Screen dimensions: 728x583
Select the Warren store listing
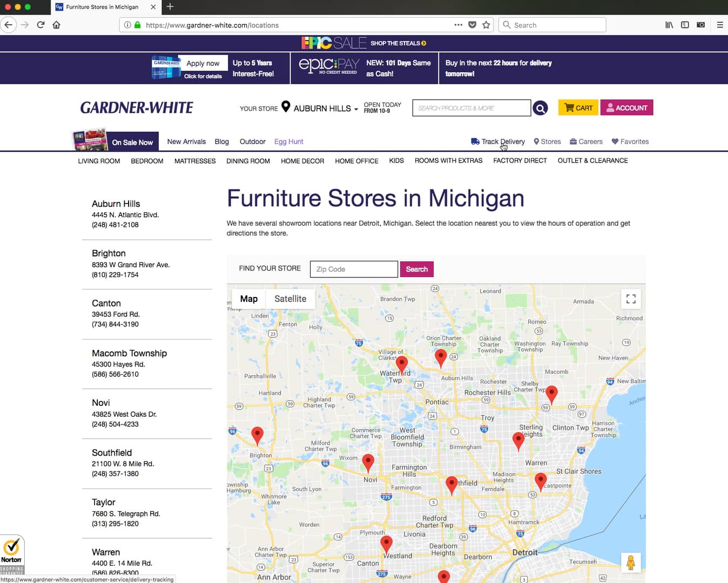click(147, 561)
